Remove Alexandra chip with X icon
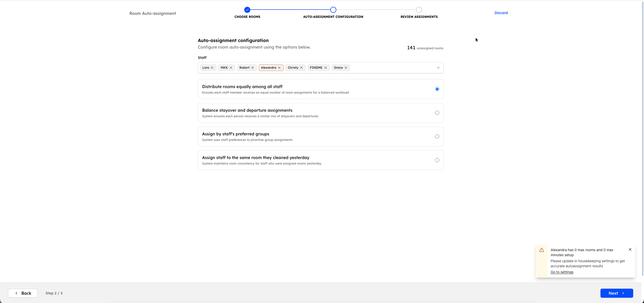 click(x=279, y=68)
